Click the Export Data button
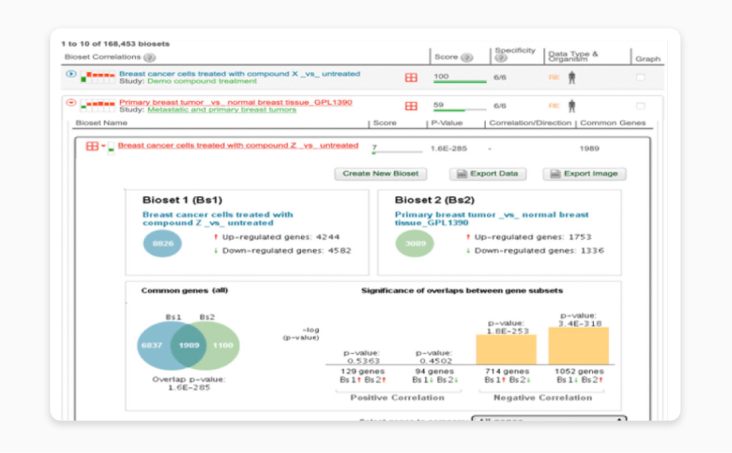Image resolution: width=732 pixels, height=453 pixels. 489,174
